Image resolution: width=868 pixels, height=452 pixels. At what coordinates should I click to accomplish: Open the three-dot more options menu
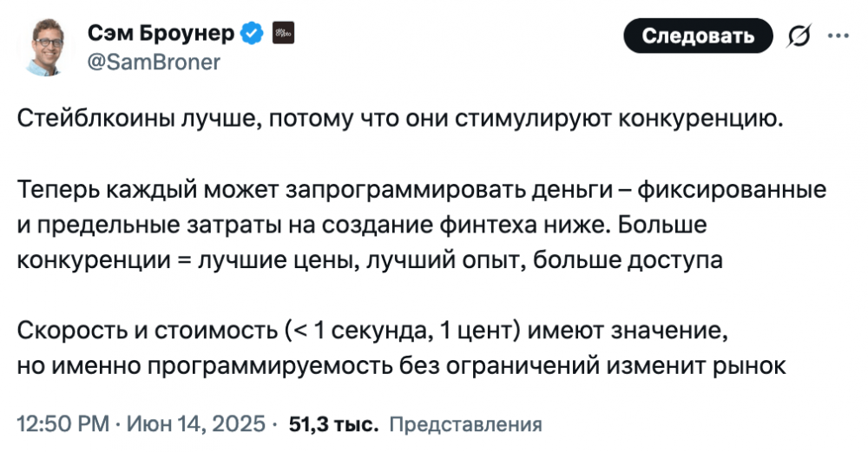click(838, 36)
